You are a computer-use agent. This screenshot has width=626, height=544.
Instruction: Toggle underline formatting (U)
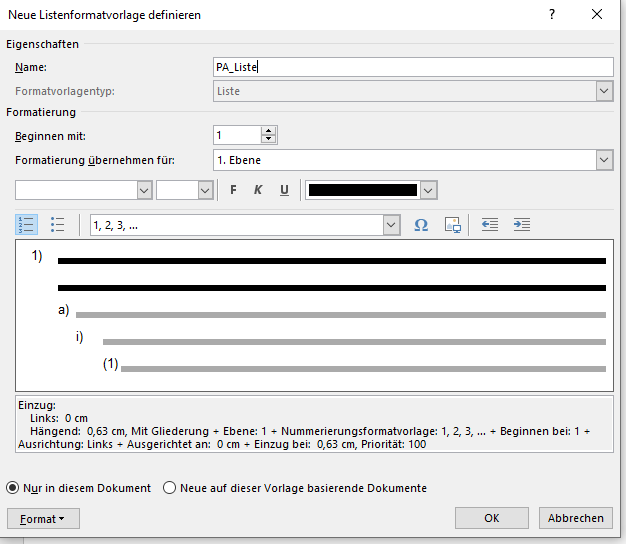(284, 190)
